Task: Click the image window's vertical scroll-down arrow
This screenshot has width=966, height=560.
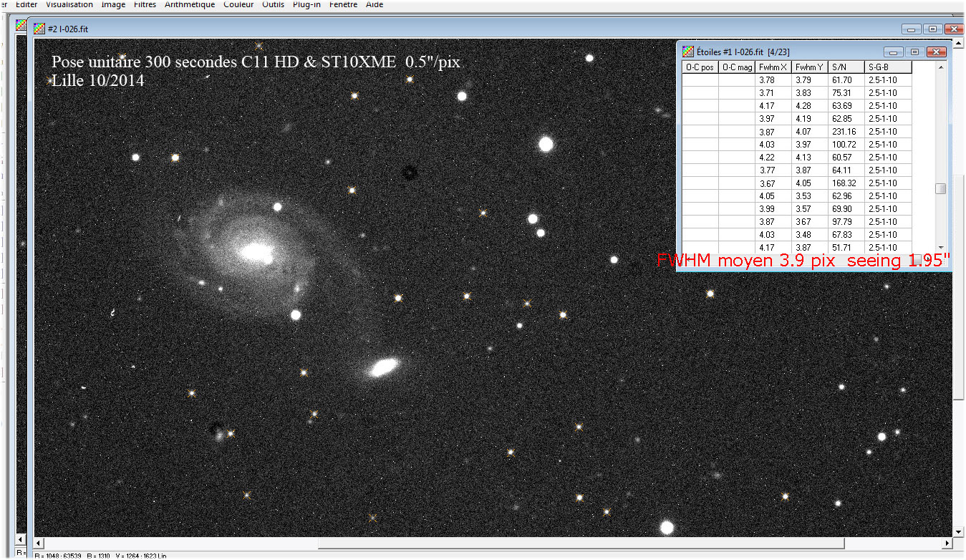Action: pyautogui.click(x=959, y=532)
